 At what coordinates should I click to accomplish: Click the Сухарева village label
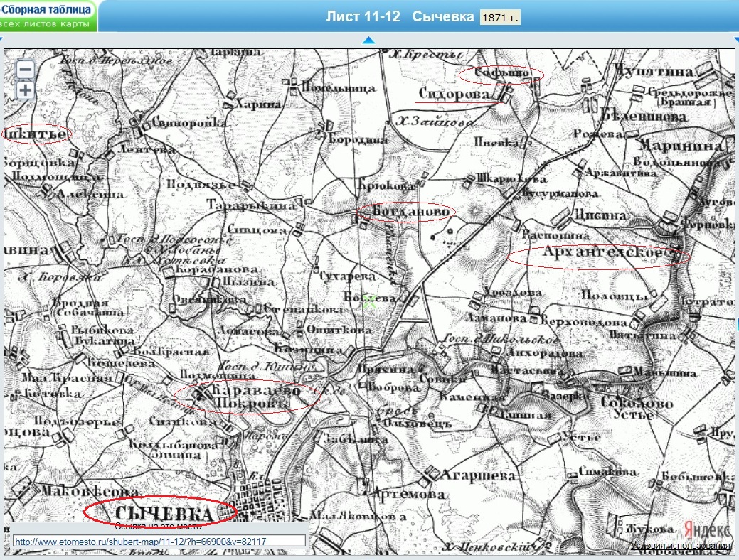point(347,276)
